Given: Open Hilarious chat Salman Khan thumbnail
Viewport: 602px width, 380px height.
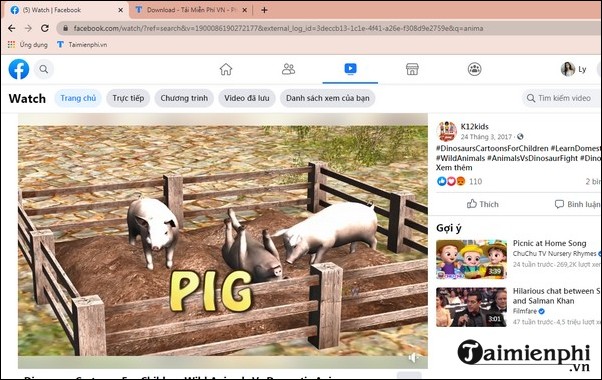Looking at the screenshot, I should tap(471, 307).
